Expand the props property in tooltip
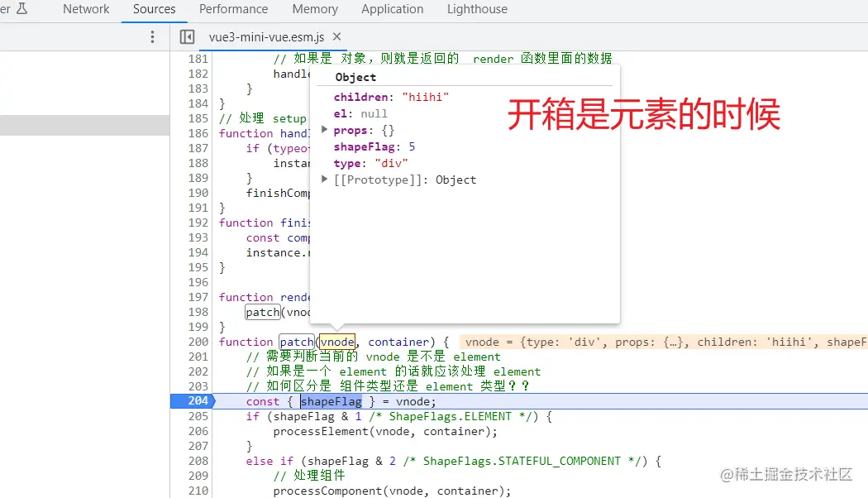This screenshot has height=498, width=868. (x=324, y=130)
